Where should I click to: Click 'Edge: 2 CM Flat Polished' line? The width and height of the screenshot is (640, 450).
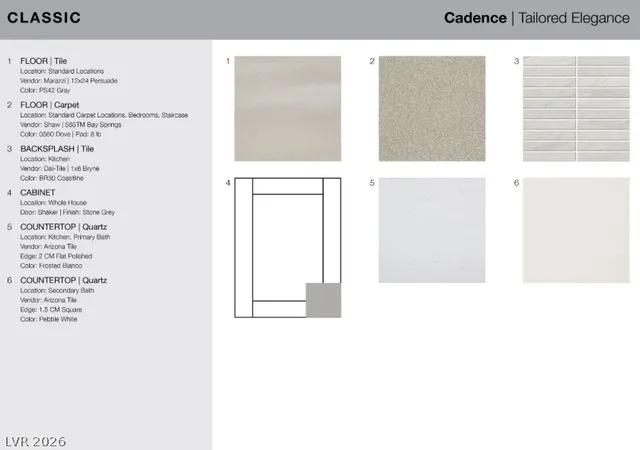[56, 256]
